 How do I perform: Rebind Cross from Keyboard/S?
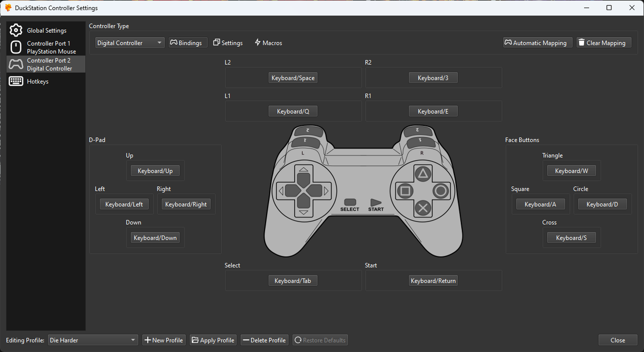point(572,238)
